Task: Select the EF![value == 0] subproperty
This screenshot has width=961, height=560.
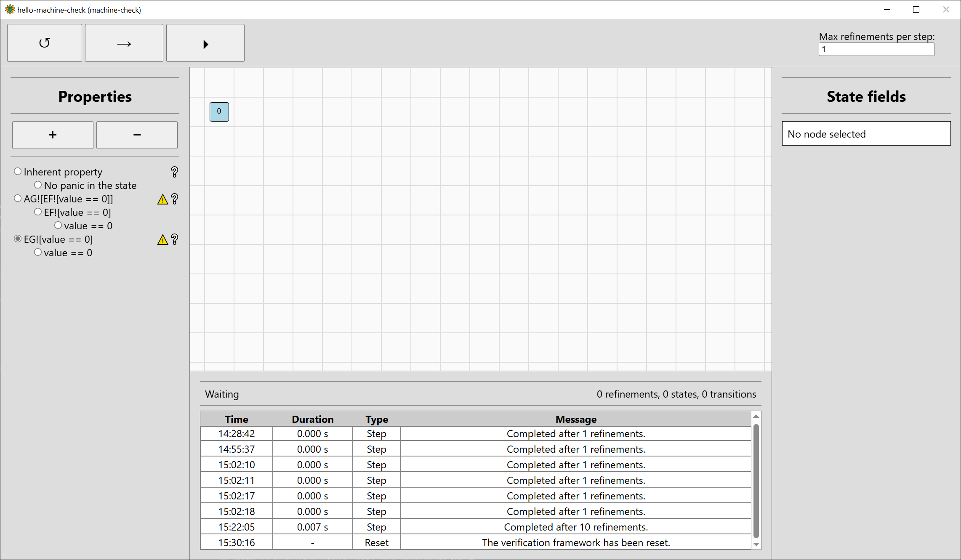Action: 38,212
